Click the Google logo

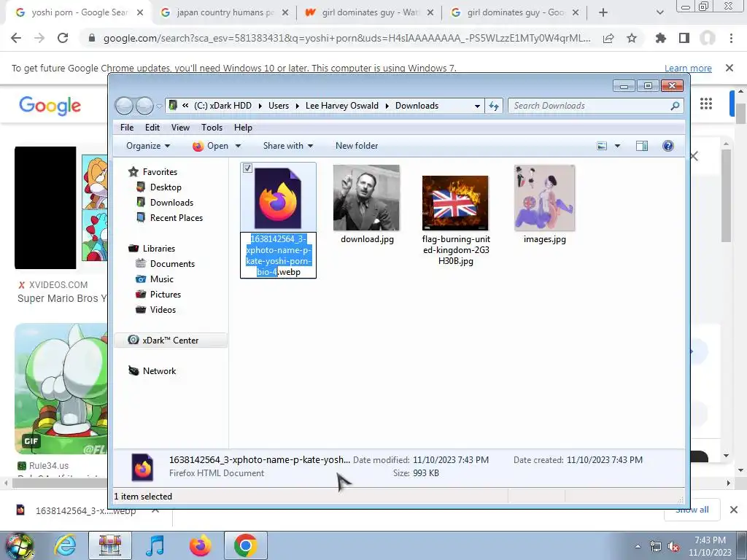tap(50, 106)
